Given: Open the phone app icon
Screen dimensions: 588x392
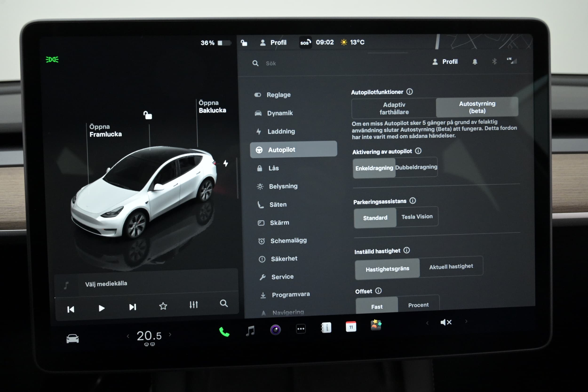Looking at the screenshot, I should [x=224, y=332].
